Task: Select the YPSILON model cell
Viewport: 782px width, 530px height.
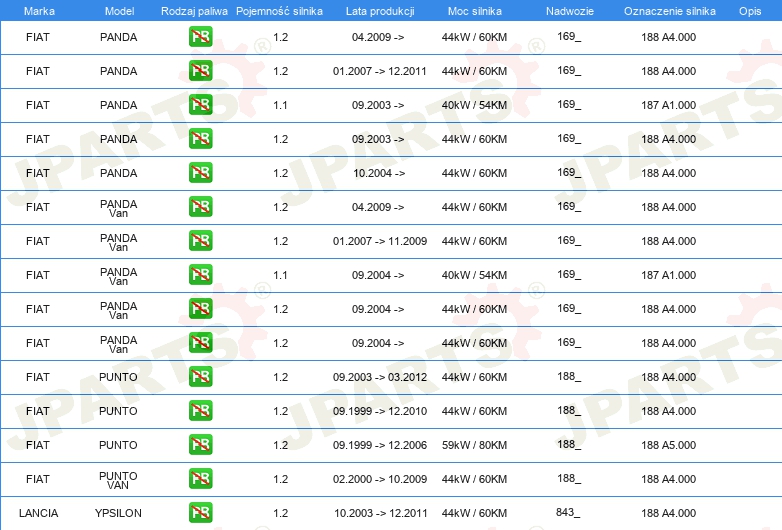Action: click(118, 513)
